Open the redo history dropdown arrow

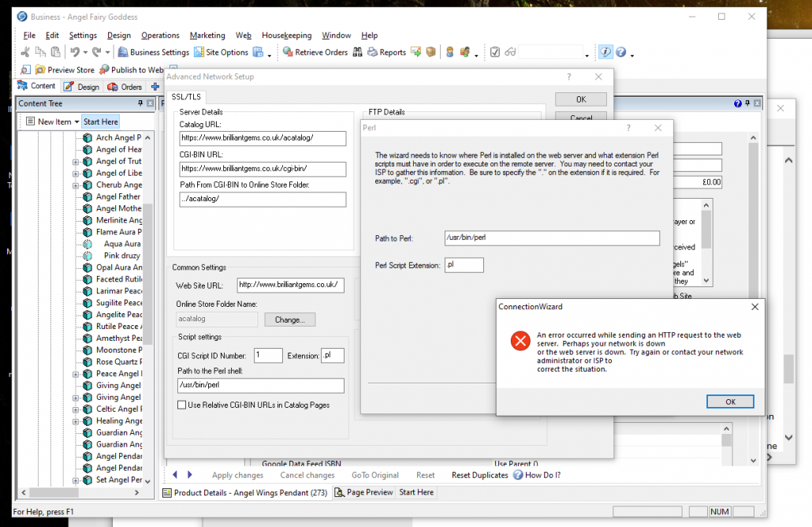pos(107,52)
